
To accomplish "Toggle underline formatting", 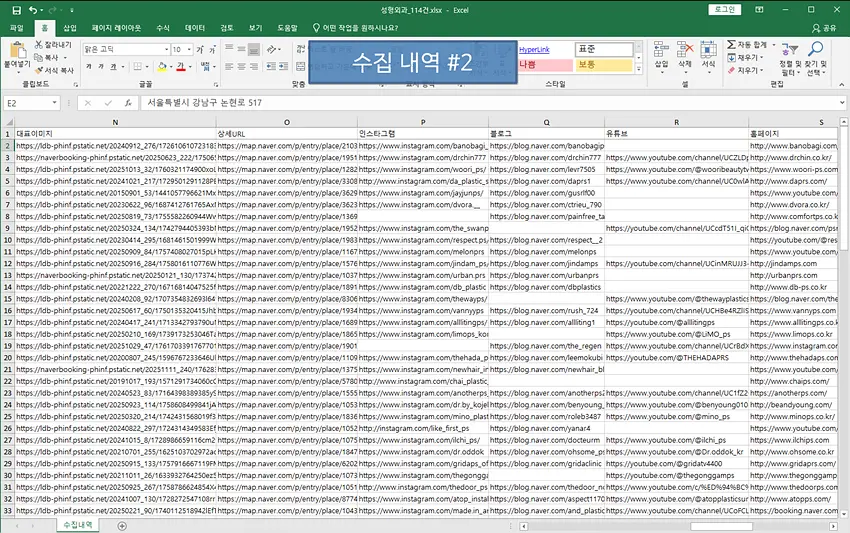I will 113,67.
